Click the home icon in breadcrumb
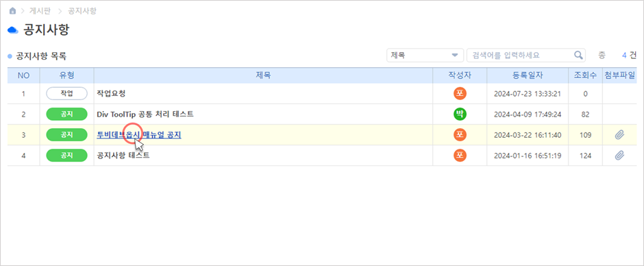The height and width of the screenshot is (266, 644). coord(12,11)
